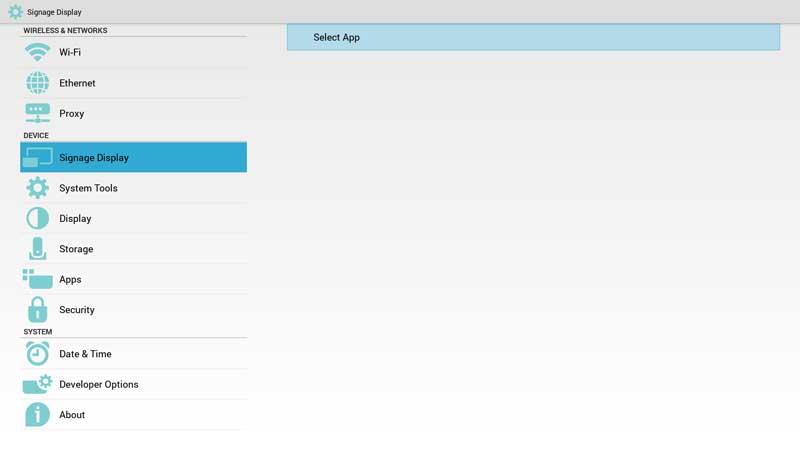
Task: Click the System Tools gear icon
Action: point(37,188)
